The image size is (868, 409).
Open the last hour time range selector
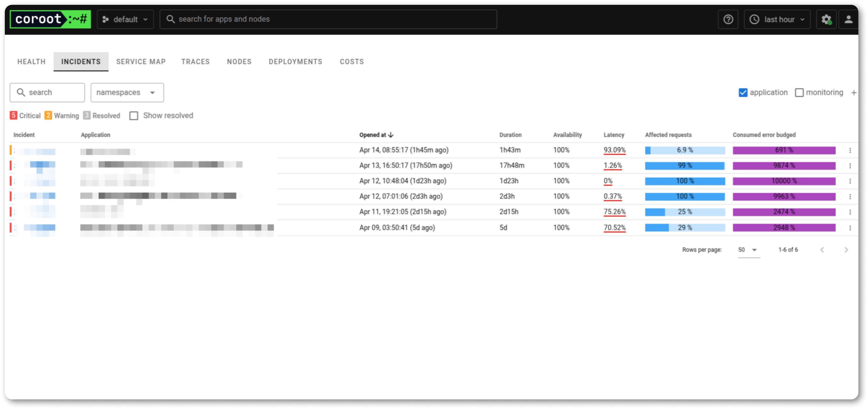777,20
